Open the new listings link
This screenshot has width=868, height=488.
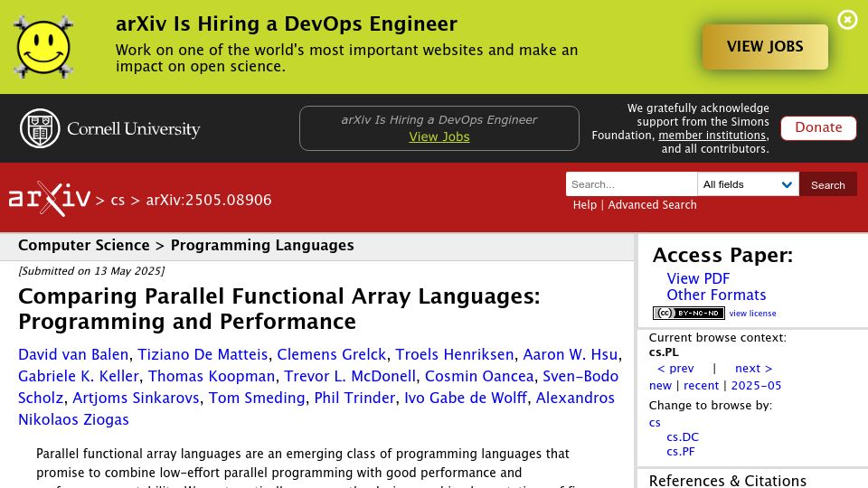(660, 386)
